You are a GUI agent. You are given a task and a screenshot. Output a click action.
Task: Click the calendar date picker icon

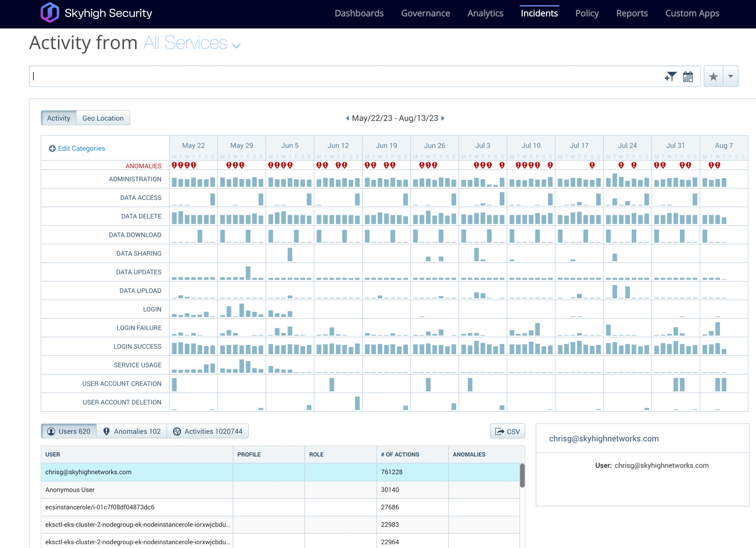coord(688,76)
